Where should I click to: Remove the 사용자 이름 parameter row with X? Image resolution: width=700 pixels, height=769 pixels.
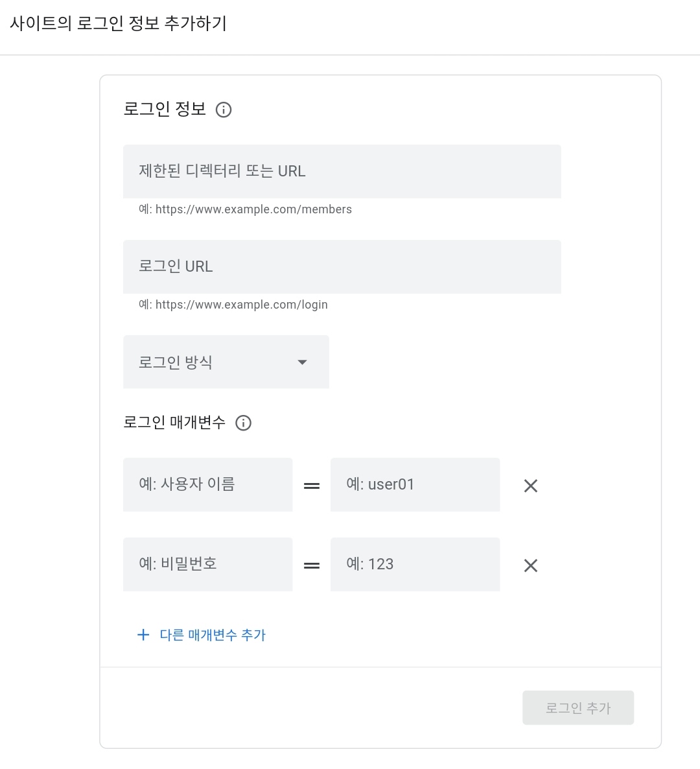(x=530, y=486)
